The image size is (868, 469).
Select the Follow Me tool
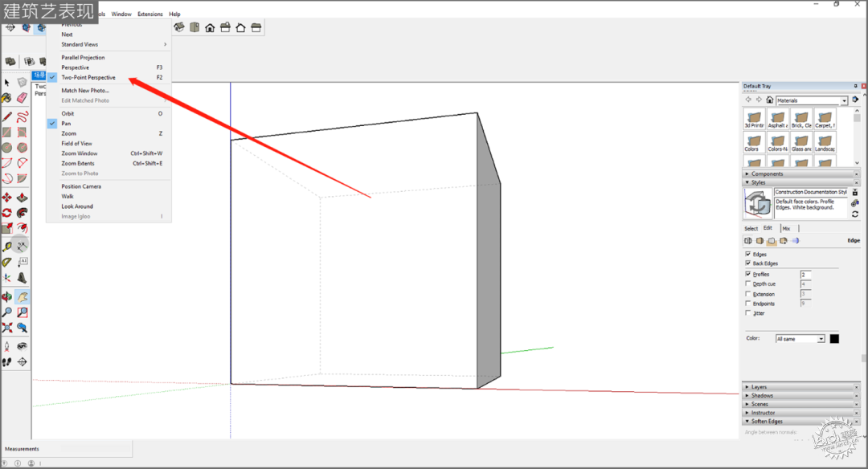coord(23,212)
